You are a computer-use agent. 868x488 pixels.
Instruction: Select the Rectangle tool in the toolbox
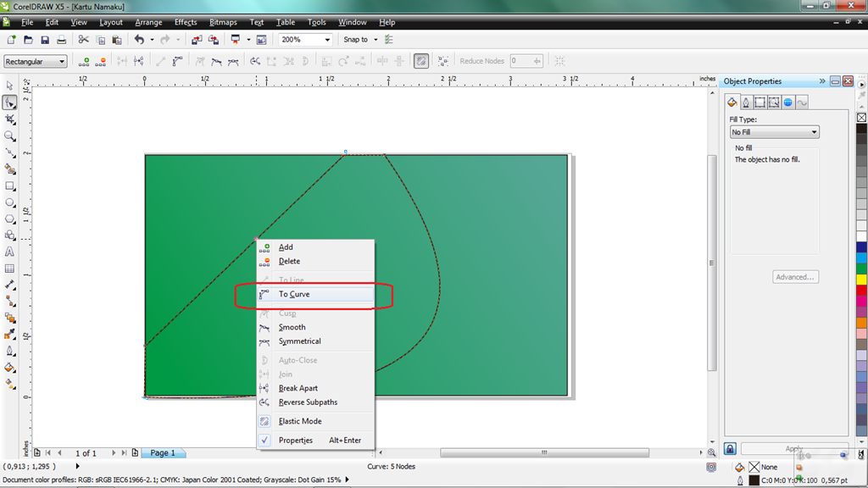[x=10, y=186]
